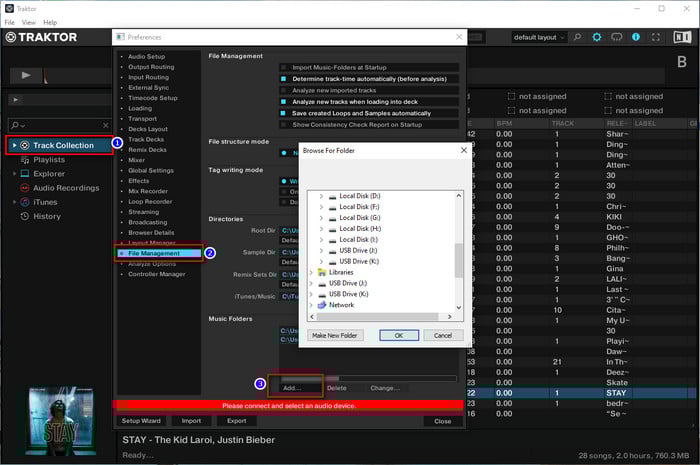Select Audio Setup preferences page
Screen dimensions: 700x465
point(146,57)
